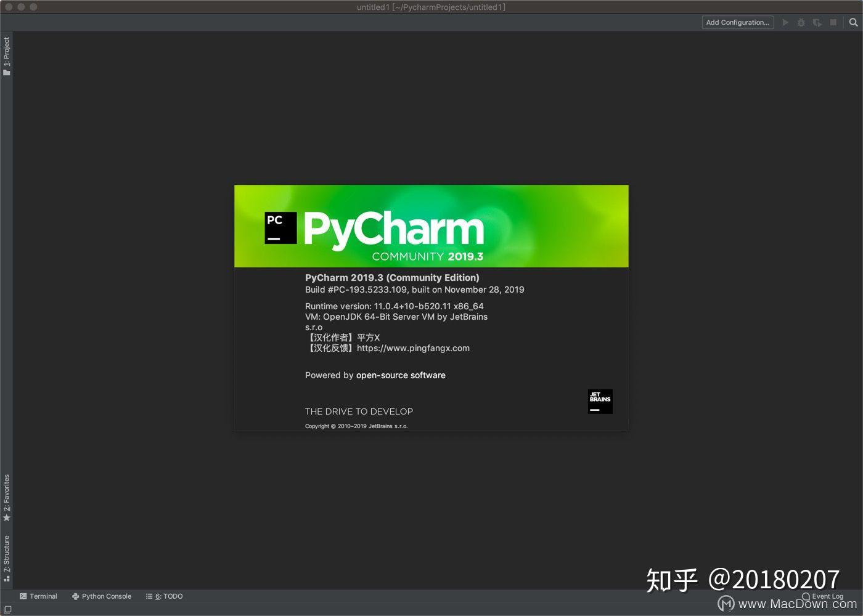Visit the pingfangx.com feedback link

pyautogui.click(x=413, y=348)
